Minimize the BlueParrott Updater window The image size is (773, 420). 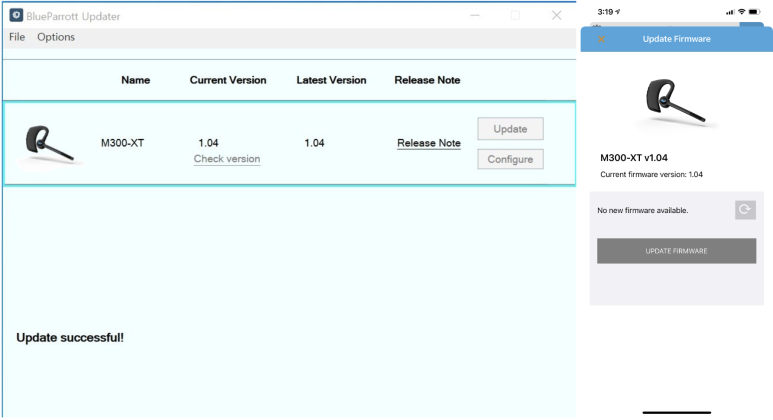pos(475,15)
